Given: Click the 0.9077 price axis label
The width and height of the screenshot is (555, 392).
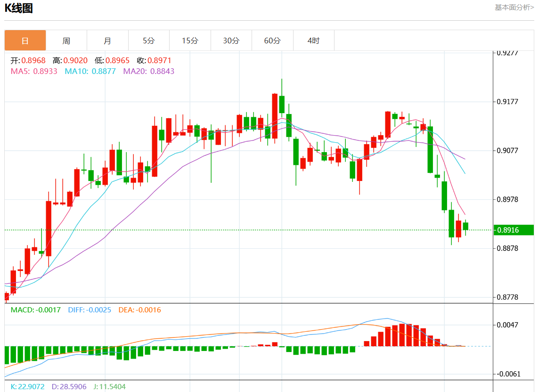Looking at the screenshot, I should 507,151.
